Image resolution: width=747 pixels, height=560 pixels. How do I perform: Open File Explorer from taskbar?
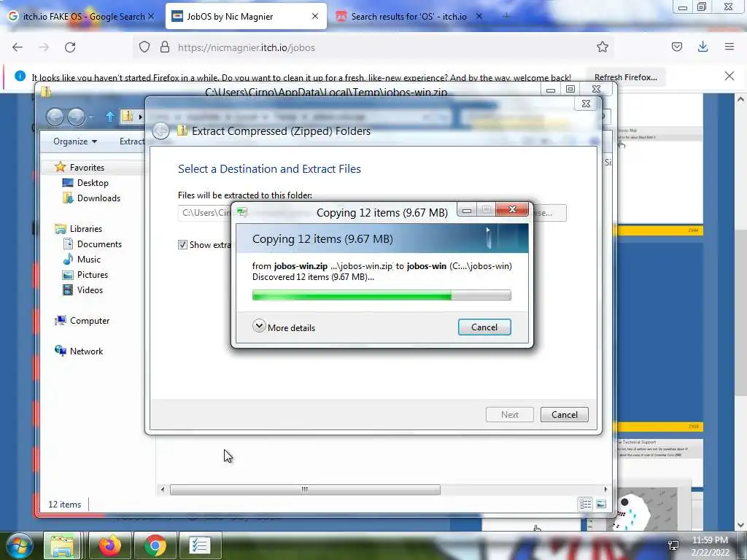(x=62, y=545)
